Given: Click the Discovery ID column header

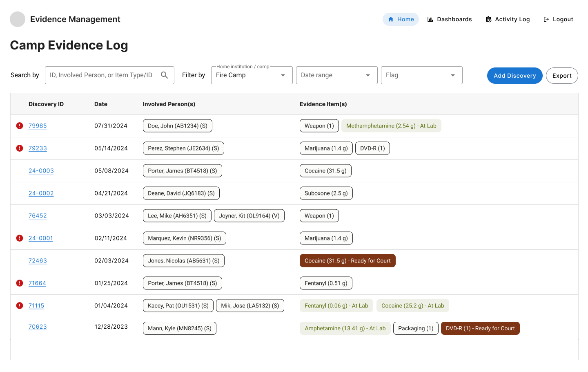Looking at the screenshot, I should 46,104.
